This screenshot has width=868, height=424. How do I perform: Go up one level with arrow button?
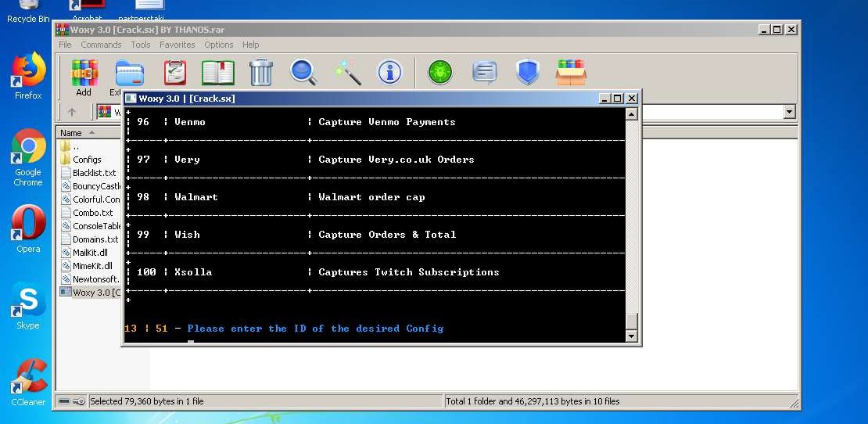71,112
